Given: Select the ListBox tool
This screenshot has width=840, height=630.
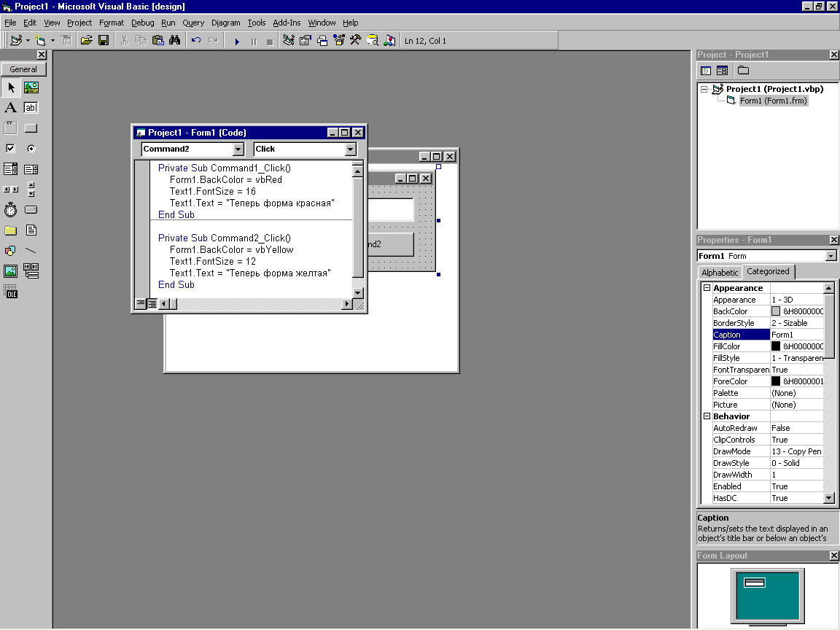Looking at the screenshot, I should pos(31,169).
